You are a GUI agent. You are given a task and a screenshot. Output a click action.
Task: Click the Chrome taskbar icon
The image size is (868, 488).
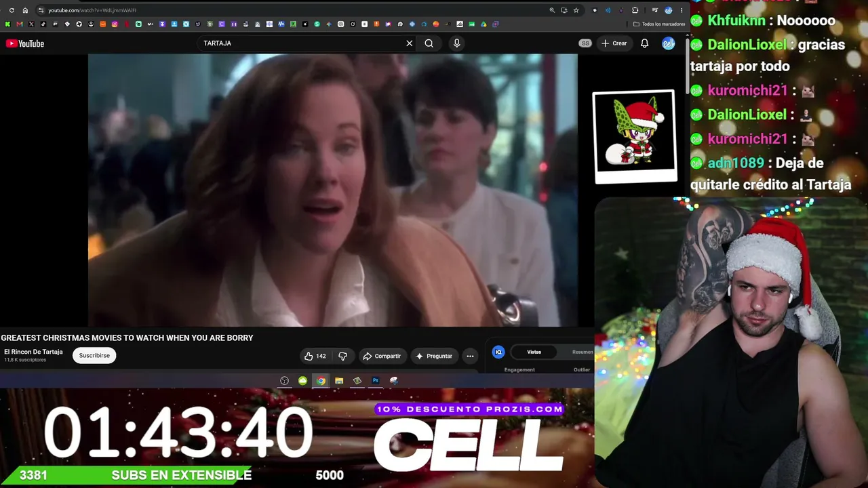tap(321, 381)
